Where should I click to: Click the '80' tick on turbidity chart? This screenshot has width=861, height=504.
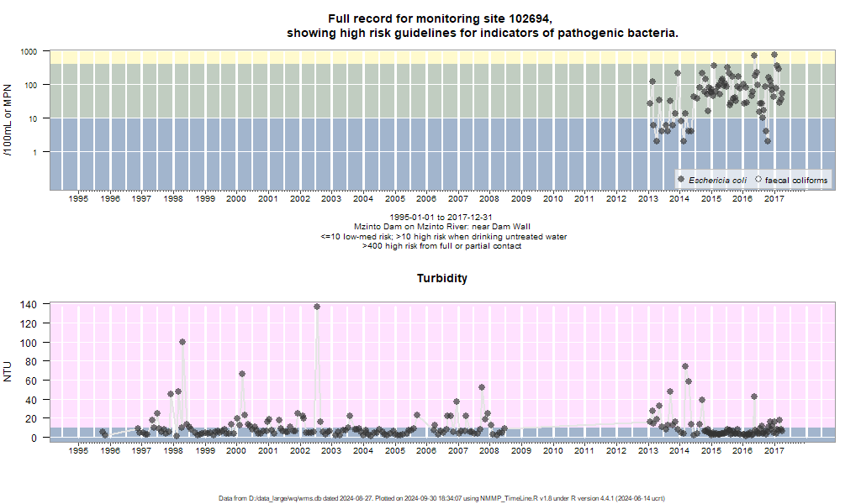pos(31,361)
